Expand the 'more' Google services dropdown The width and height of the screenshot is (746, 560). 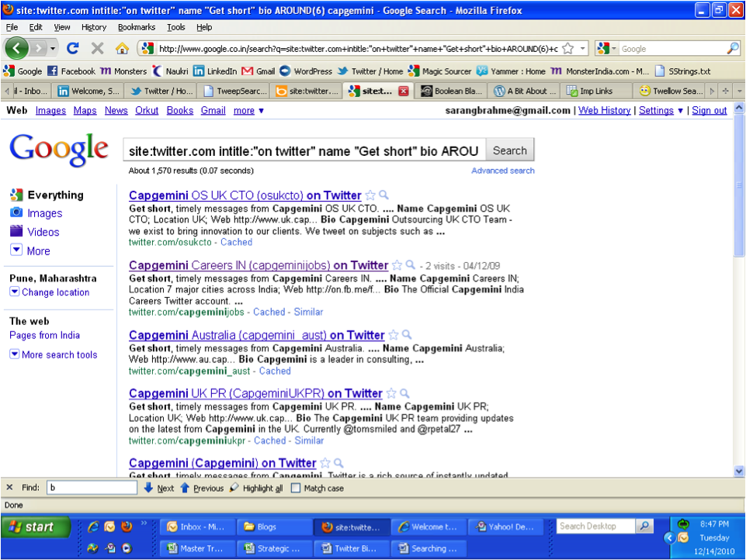[x=248, y=111]
